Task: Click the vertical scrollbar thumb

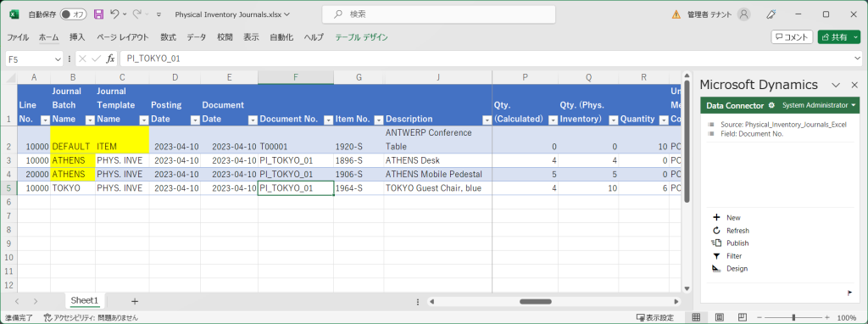Action: pos(687,142)
